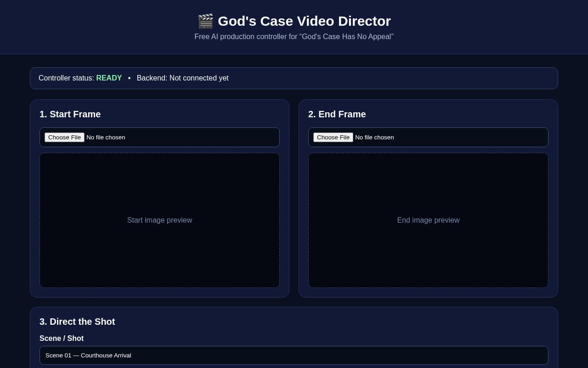Click the Start image preview area
The width and height of the screenshot is (588, 368).
click(159, 220)
